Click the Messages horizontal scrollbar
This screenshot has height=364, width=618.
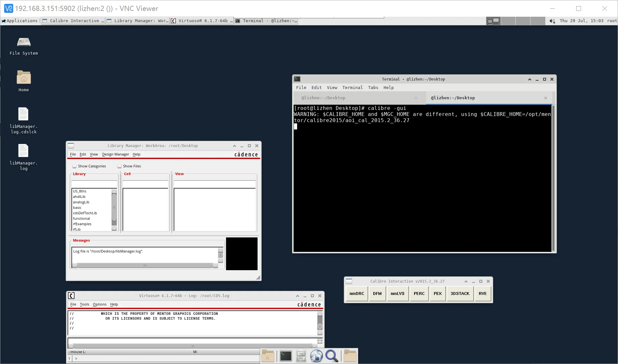pos(145,265)
